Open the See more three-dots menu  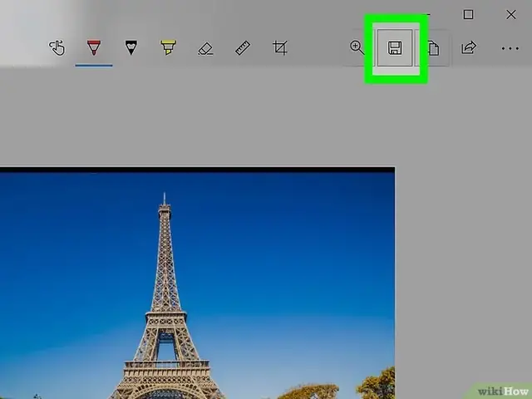510,48
